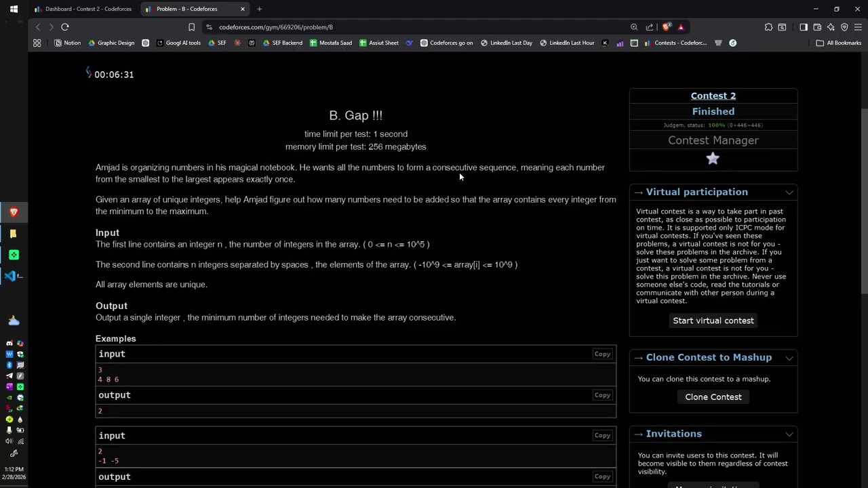Open the bookmarks apps grid icon
This screenshot has height=488, width=868.
37,43
